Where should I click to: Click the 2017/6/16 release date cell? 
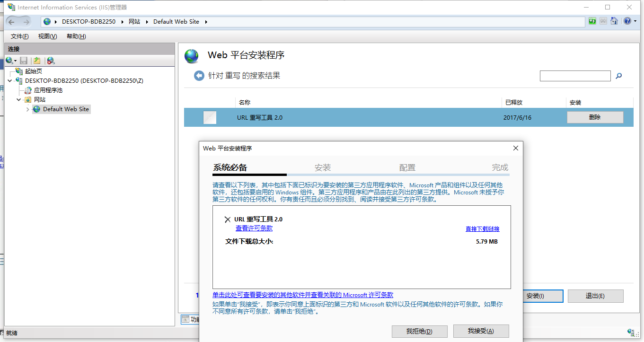click(517, 117)
